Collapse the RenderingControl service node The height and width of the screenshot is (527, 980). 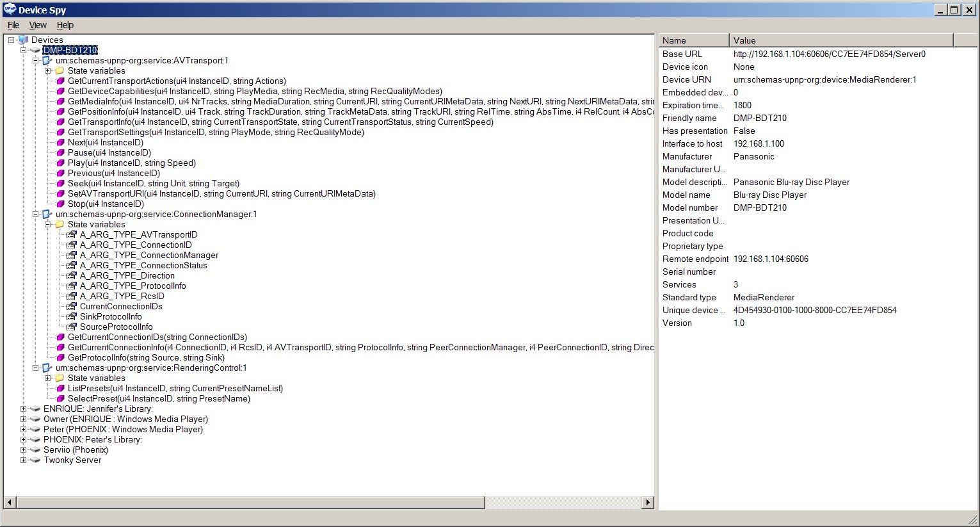point(36,368)
